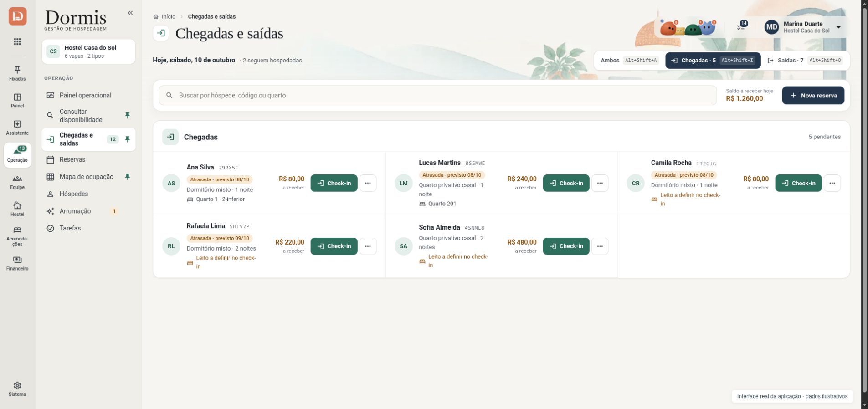Open the Equipe section

point(17,182)
